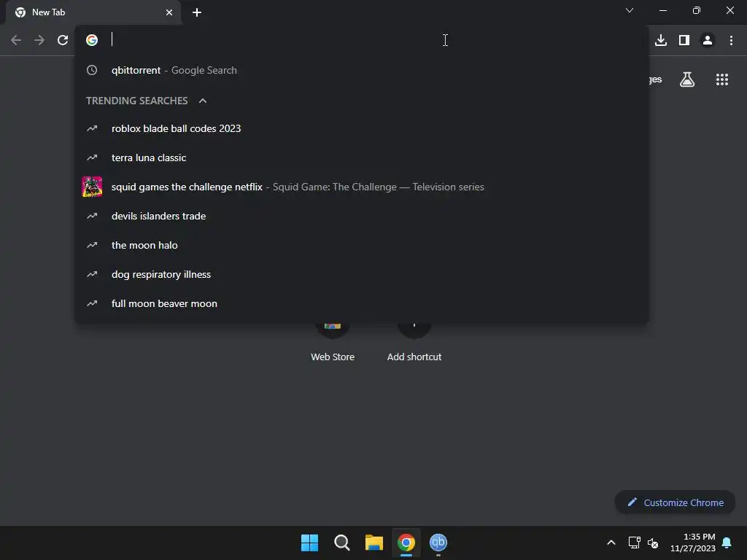Toggle the side panel icon
747x560 pixels.
[684, 41]
